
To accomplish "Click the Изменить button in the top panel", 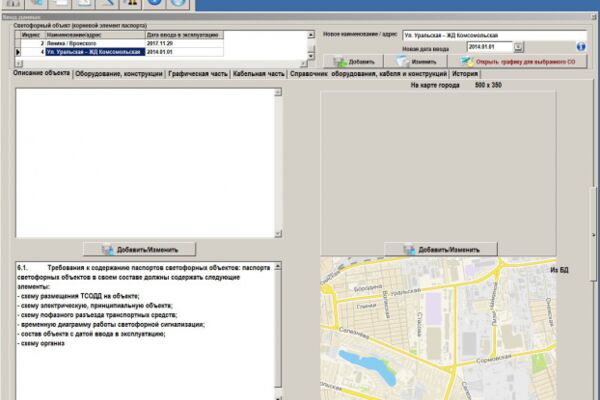I will click(416, 62).
